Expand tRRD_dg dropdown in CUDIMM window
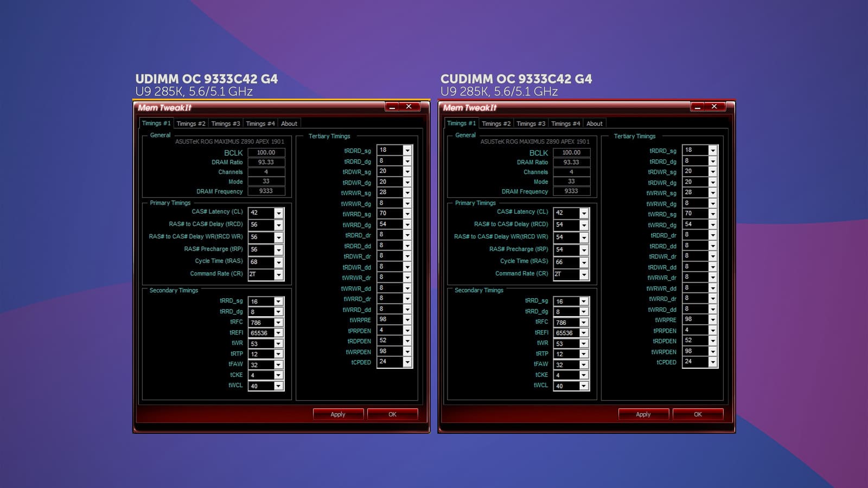Screen dimensions: 868x488 point(584,312)
